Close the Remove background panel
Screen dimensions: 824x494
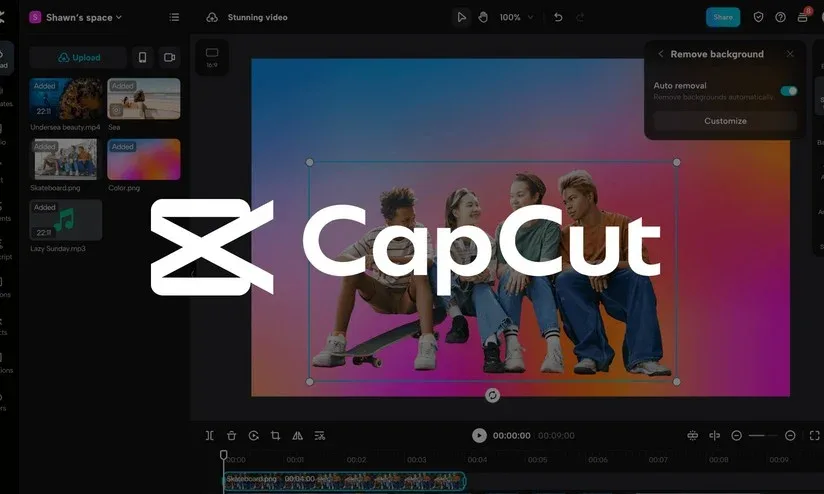tap(790, 54)
